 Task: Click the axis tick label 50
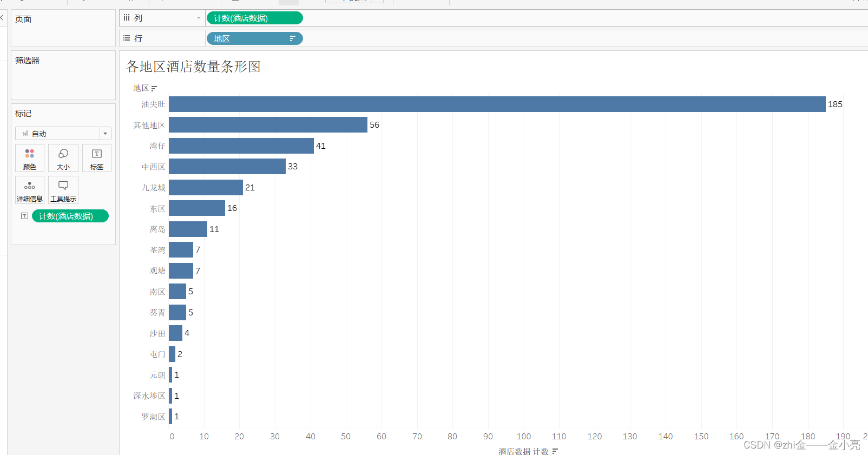coord(346,436)
